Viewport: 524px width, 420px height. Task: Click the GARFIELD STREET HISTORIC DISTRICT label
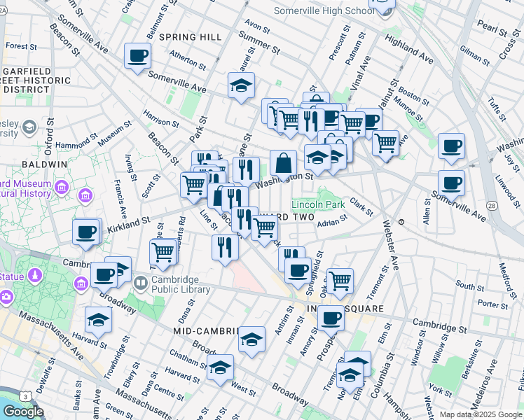tap(35, 80)
